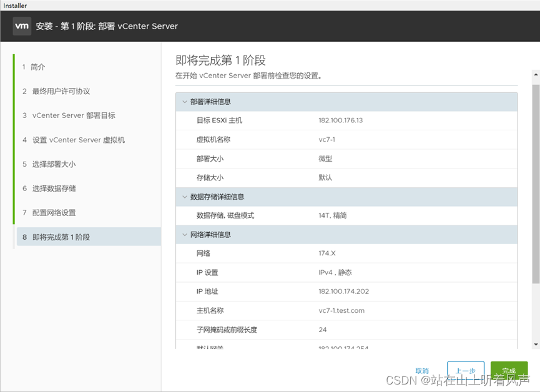Open step 4 设置 vCenter Server 虚拟机
The image size is (540, 392).
tap(74, 140)
